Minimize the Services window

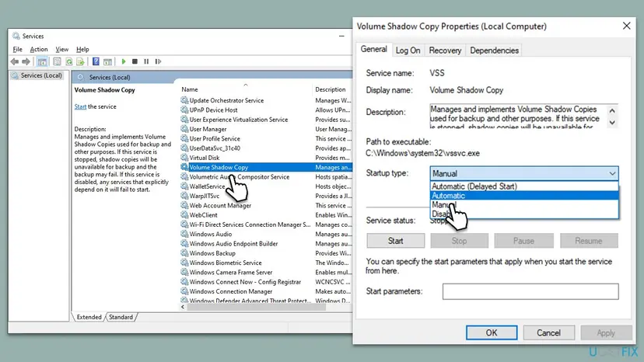341,36
